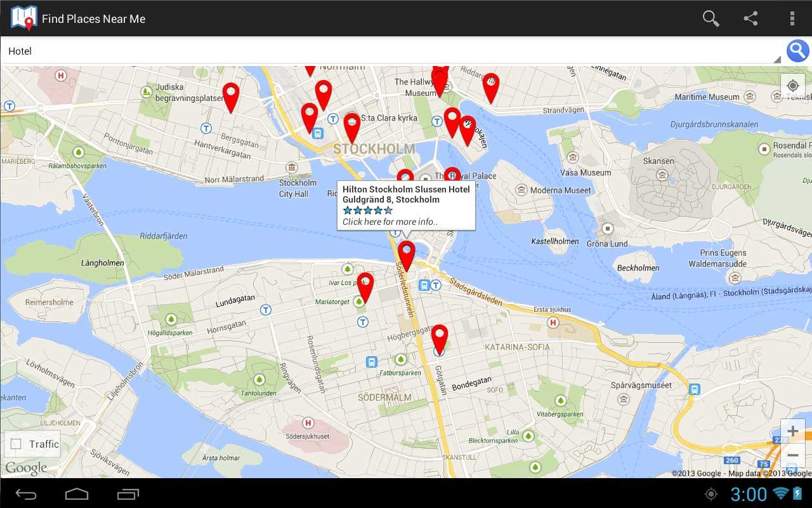
Task: Open search from the action bar magnifier
Action: [x=710, y=18]
